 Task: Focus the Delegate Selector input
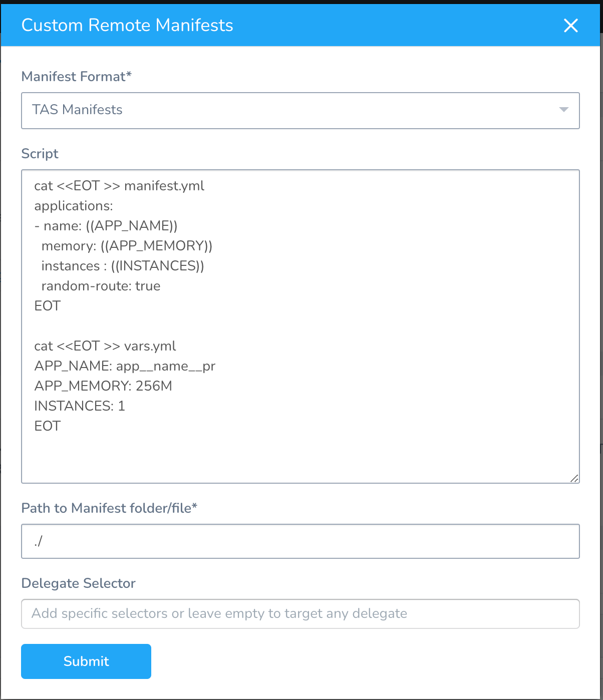tap(300, 613)
